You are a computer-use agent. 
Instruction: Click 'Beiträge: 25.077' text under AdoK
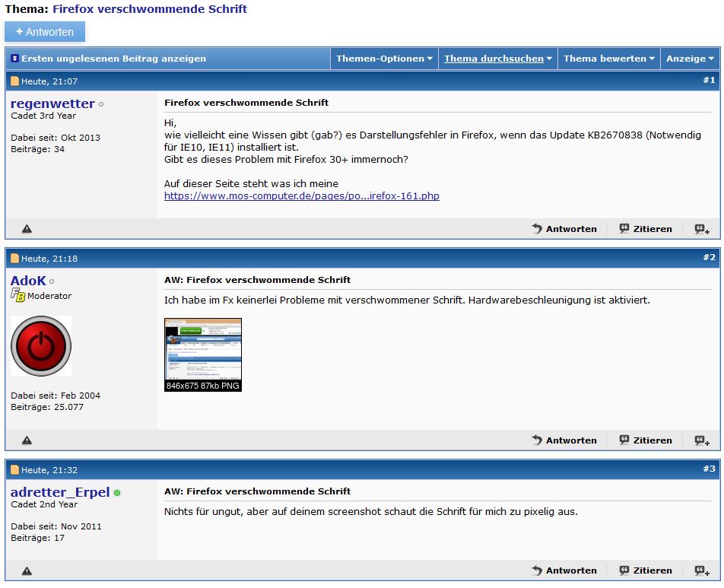tap(47, 407)
